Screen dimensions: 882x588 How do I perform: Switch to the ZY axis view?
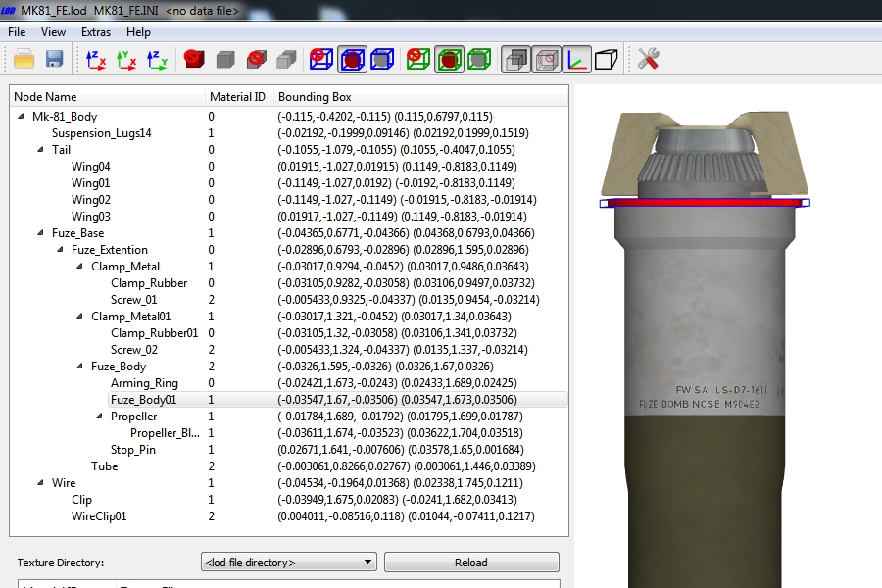[x=157, y=59]
